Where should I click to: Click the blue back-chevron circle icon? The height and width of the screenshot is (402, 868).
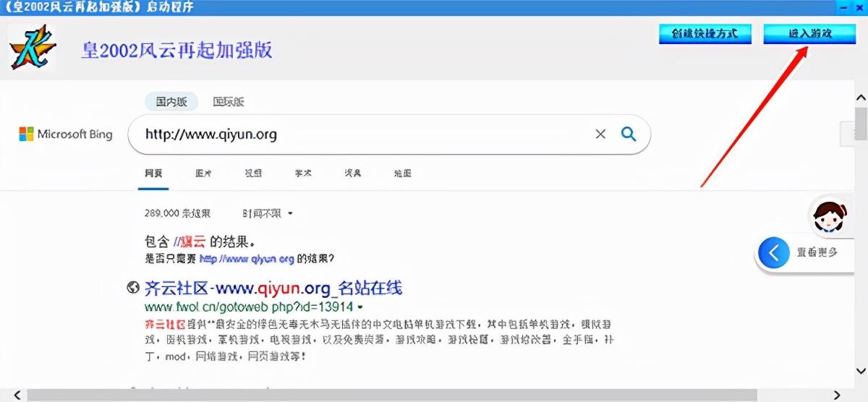click(x=774, y=253)
